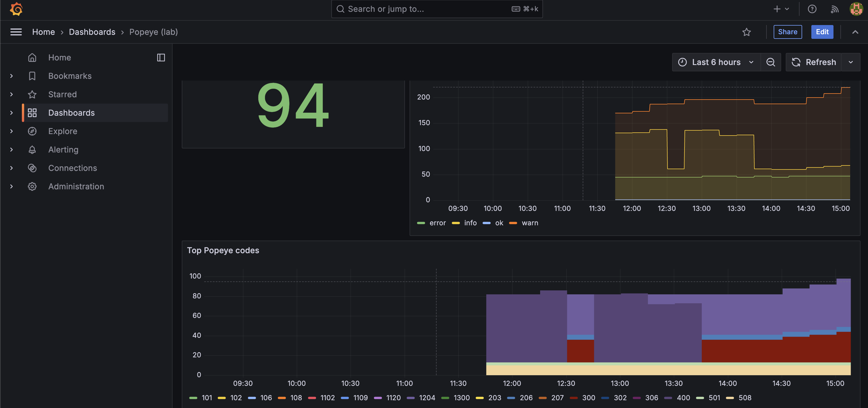Open Connections in the sidebar menu
The width and height of the screenshot is (868, 408).
tap(72, 168)
